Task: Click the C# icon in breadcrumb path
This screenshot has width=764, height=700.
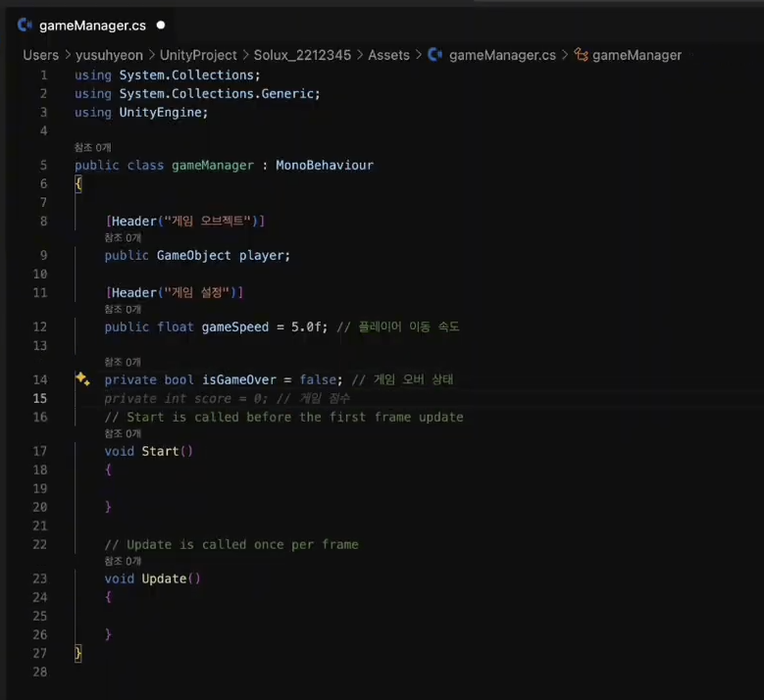Action: (x=435, y=55)
